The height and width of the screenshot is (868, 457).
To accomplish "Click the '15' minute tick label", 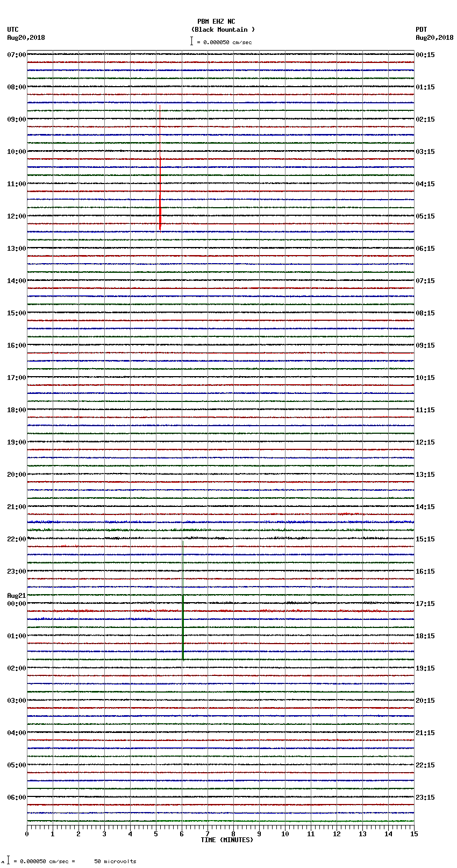I will click(x=414, y=834).
